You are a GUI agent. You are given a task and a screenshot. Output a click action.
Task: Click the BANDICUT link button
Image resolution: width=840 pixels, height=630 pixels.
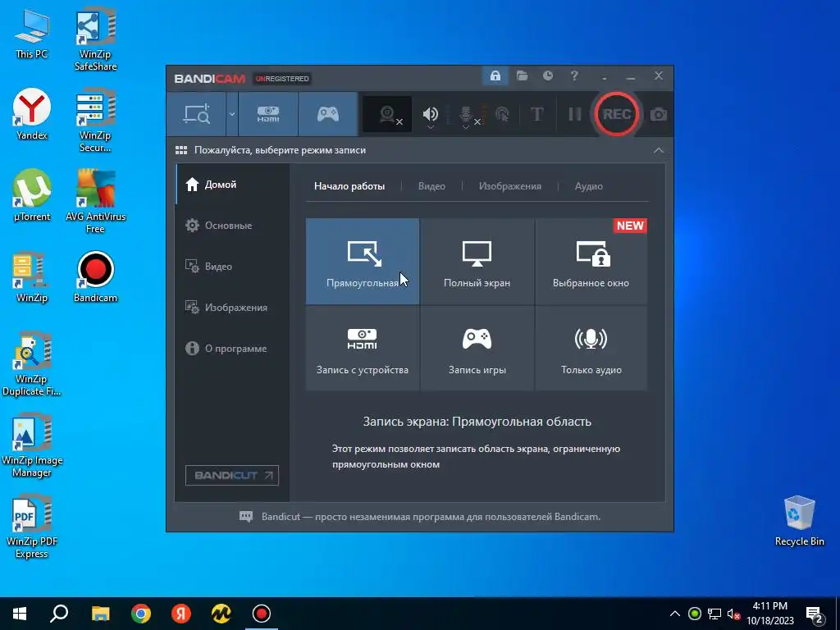232,475
